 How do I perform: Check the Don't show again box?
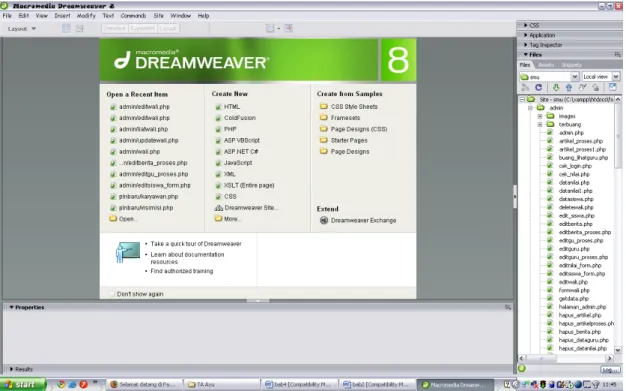pyautogui.click(x=112, y=294)
